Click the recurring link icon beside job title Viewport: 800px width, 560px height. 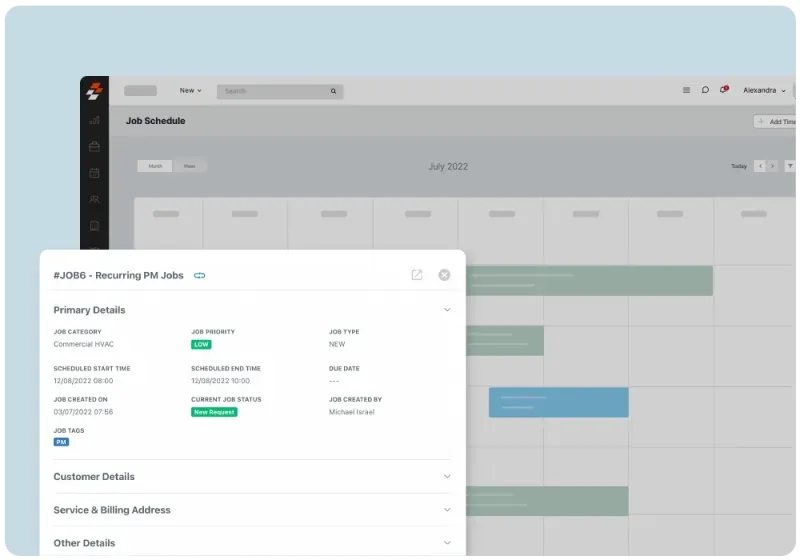click(x=199, y=275)
